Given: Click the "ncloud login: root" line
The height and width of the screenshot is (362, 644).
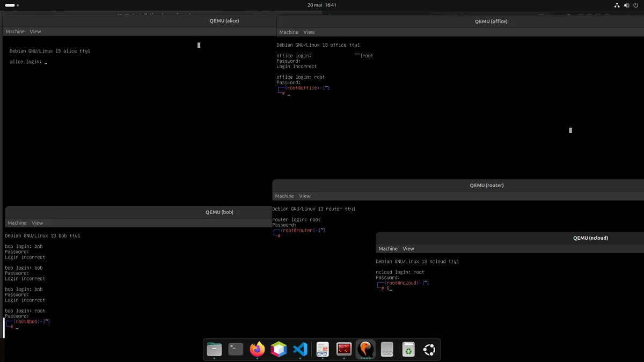Looking at the screenshot, I should 400,272.
